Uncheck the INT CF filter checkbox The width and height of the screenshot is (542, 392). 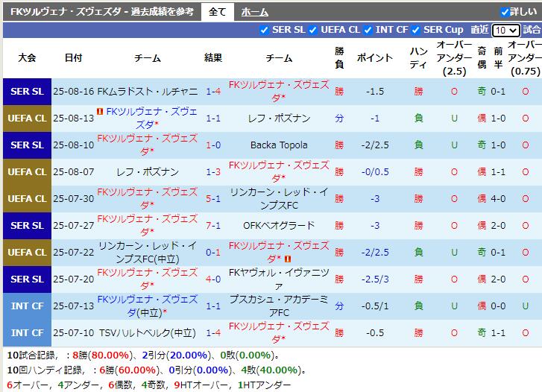(368, 30)
